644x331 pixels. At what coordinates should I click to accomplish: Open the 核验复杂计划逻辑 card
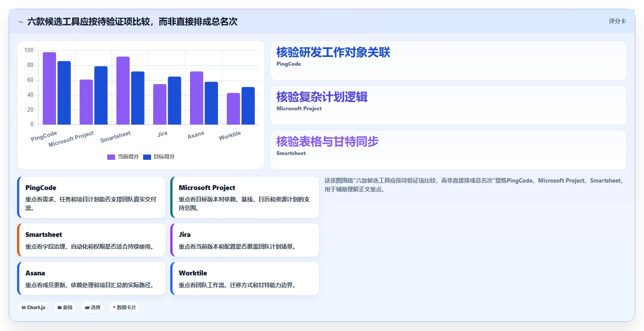pos(448,105)
